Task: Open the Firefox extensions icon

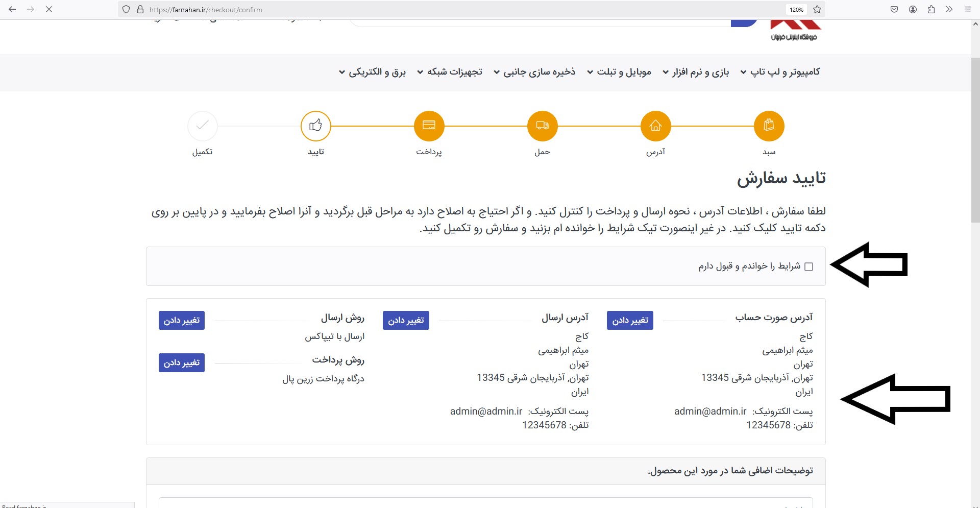Action: 931,9
